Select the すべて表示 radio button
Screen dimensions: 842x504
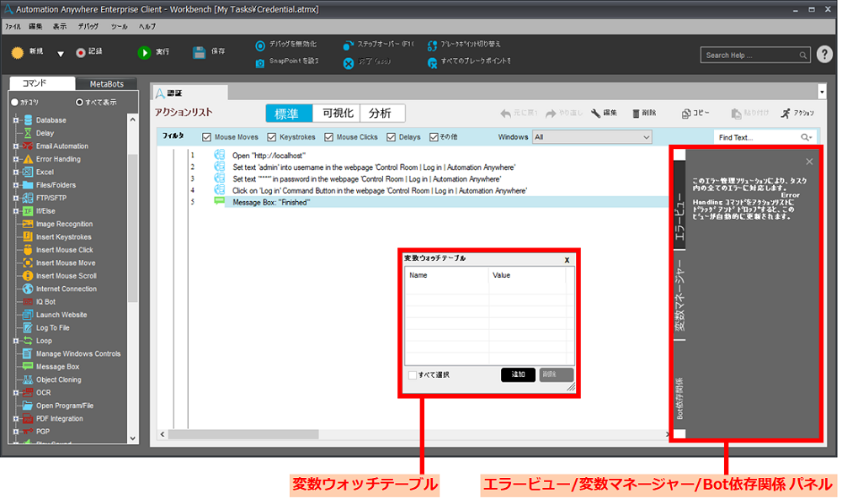(x=79, y=102)
